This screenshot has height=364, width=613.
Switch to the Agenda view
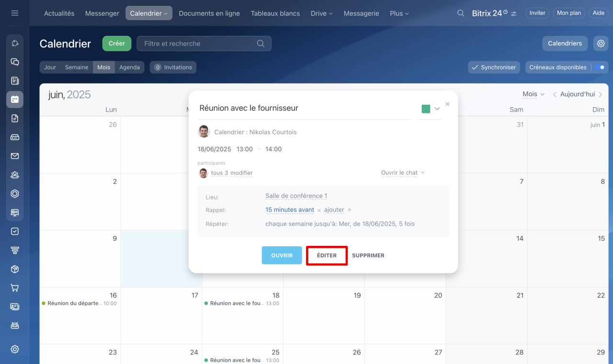click(x=130, y=67)
